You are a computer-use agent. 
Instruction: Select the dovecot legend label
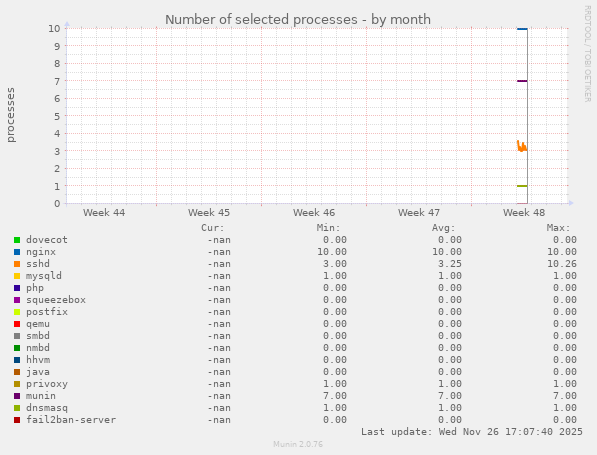(47, 240)
